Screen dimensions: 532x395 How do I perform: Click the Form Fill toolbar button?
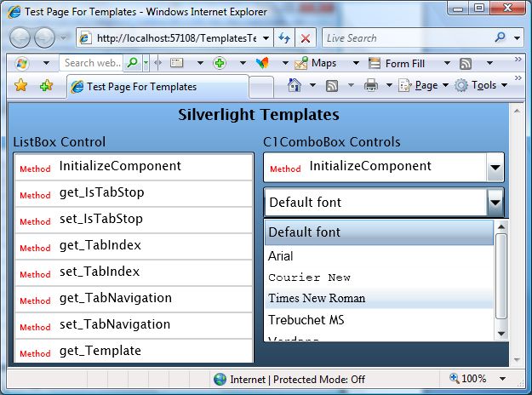click(397, 64)
